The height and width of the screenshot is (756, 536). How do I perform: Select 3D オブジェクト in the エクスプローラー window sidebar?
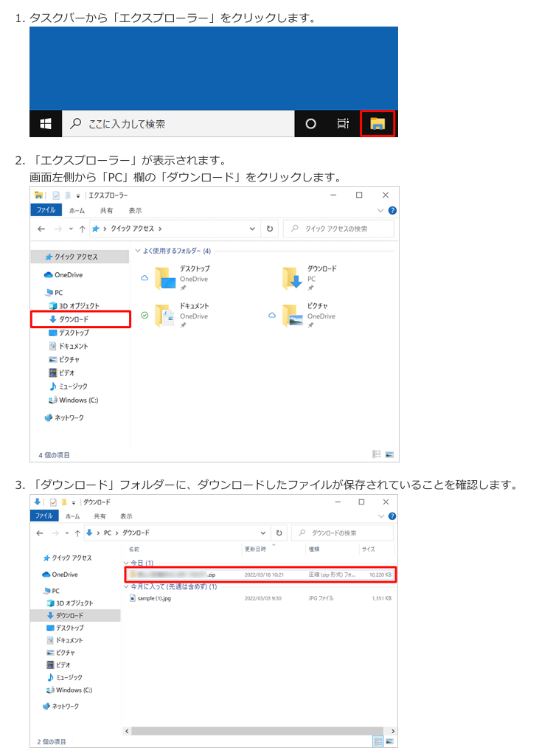coord(74,305)
